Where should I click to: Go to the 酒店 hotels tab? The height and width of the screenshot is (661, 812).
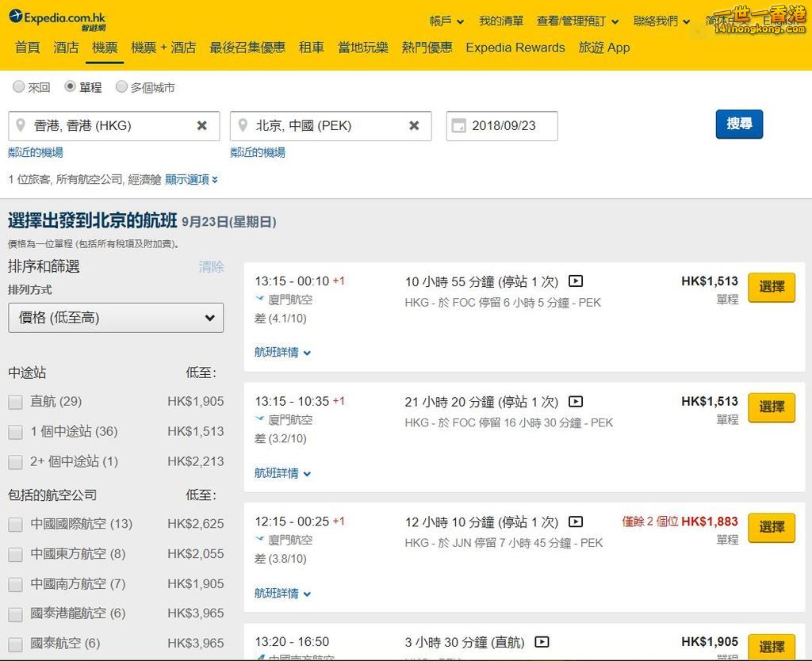[67, 48]
